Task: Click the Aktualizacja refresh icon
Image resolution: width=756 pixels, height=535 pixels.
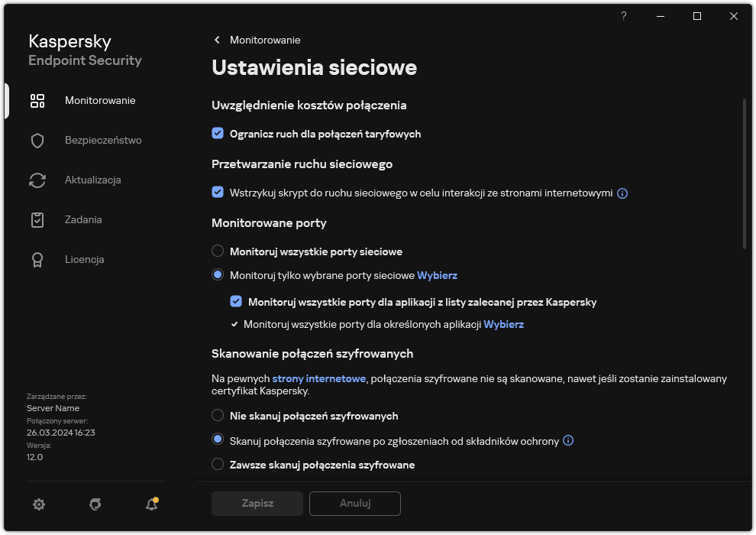Action: point(37,180)
